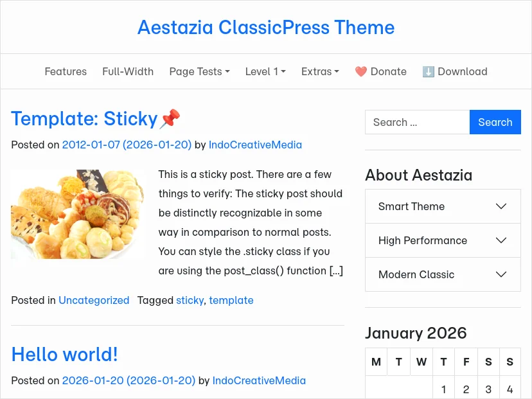Expand the High Performance accordion section

443,240
